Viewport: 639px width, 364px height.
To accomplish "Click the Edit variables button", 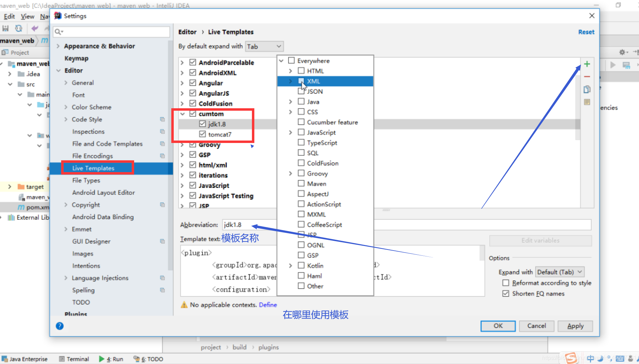I will click(x=540, y=240).
